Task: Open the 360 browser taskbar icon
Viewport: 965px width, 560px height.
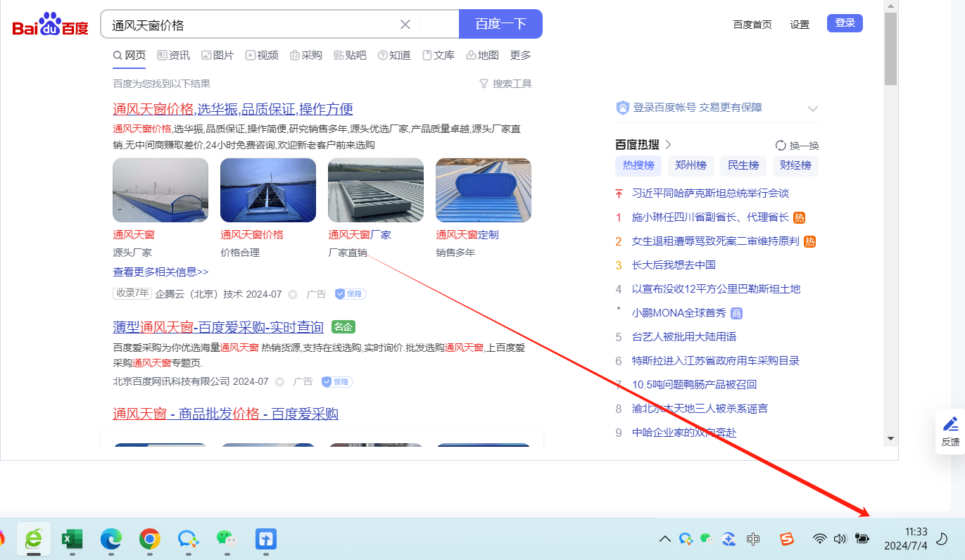Action: (33, 539)
